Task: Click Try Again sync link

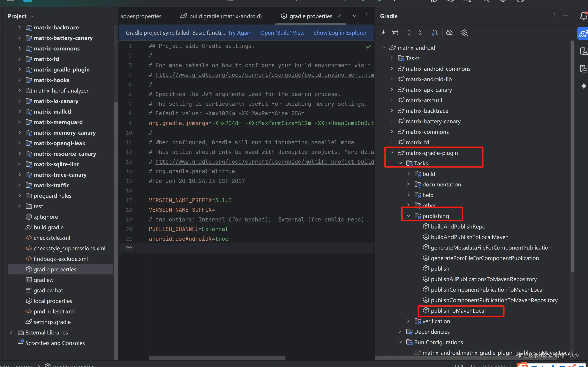Action: tap(239, 33)
